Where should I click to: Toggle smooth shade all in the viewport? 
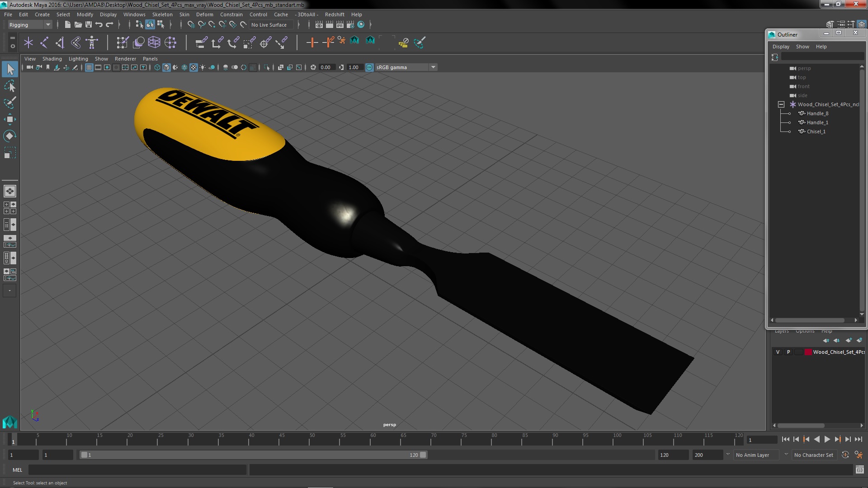pos(166,67)
